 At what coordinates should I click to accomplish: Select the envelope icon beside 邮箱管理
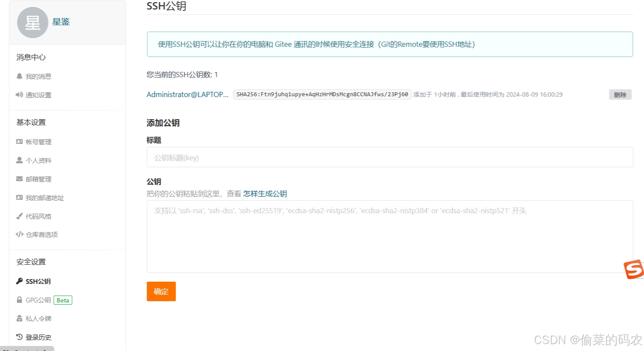point(20,179)
